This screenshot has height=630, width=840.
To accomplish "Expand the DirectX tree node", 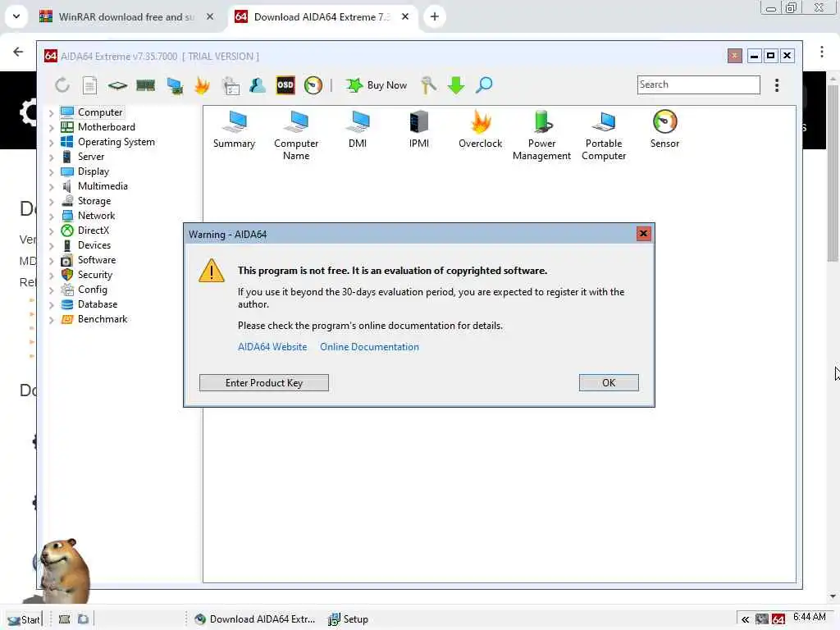I will coord(52,231).
